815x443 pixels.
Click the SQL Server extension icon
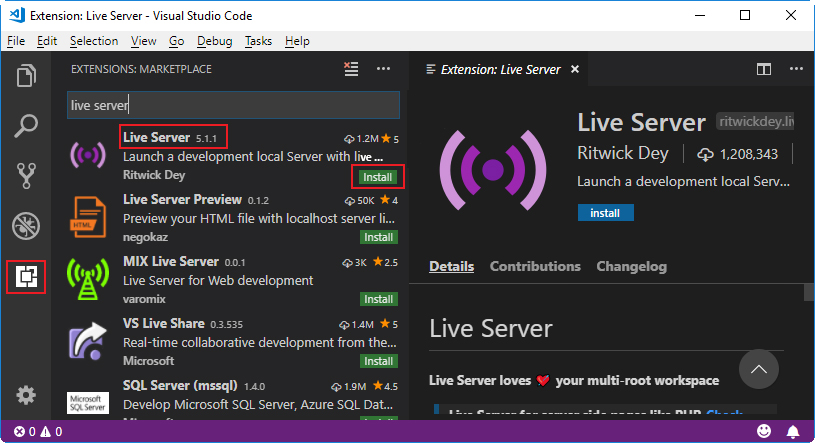point(88,403)
